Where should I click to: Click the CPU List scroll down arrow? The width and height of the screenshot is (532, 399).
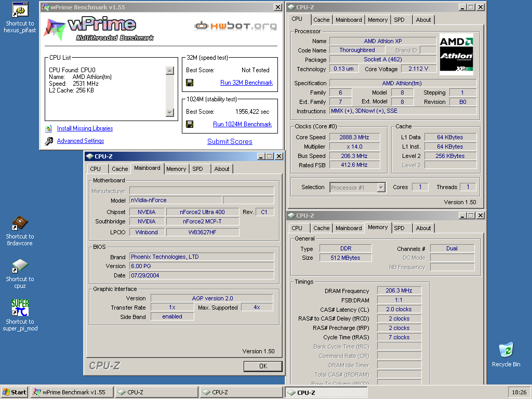pos(170,113)
